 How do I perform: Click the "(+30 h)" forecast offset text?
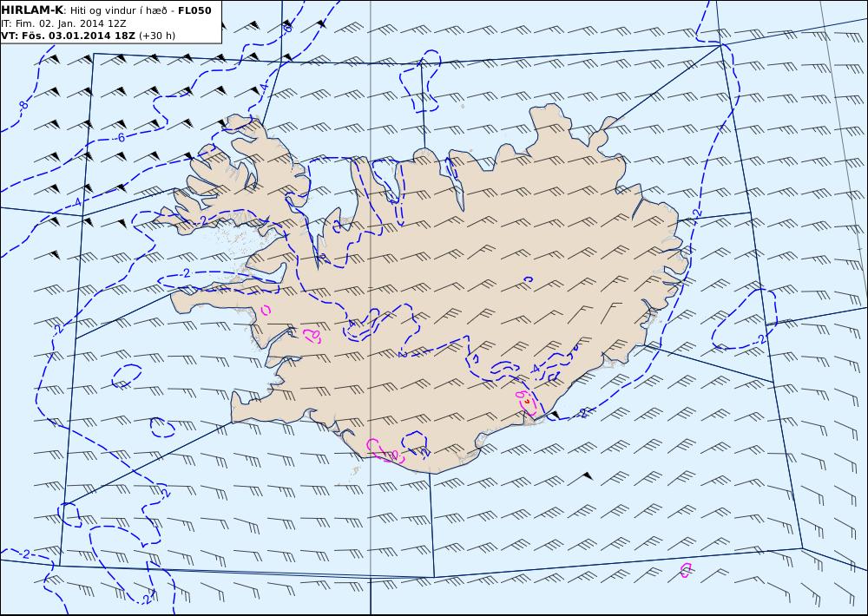click(156, 36)
